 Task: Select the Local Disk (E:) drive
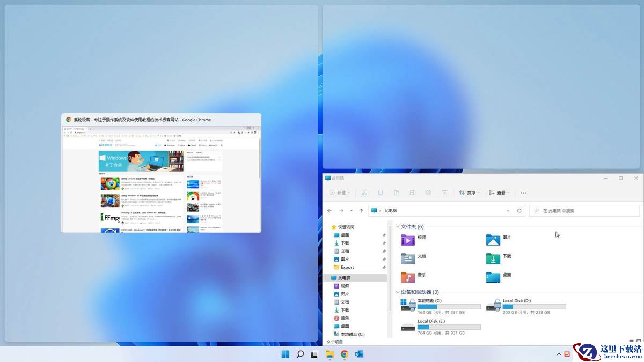click(x=441, y=327)
